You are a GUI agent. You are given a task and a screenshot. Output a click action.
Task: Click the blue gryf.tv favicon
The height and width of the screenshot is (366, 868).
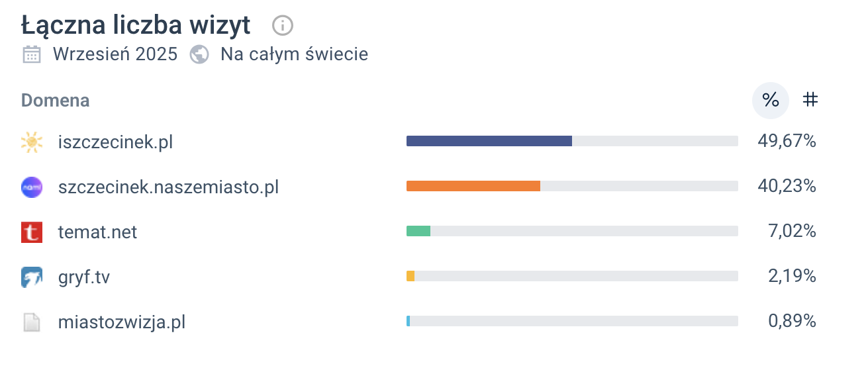(x=32, y=277)
